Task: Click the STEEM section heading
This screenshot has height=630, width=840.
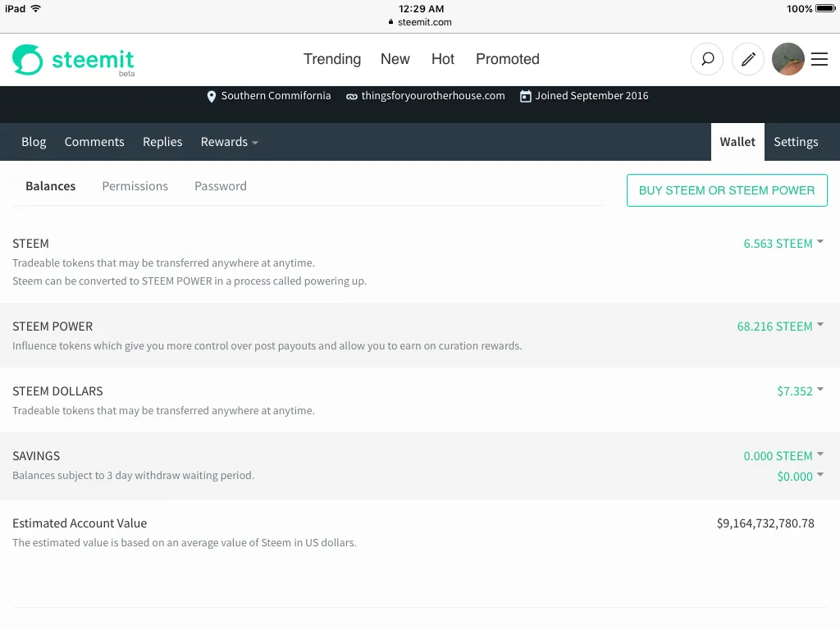Action: (30, 244)
